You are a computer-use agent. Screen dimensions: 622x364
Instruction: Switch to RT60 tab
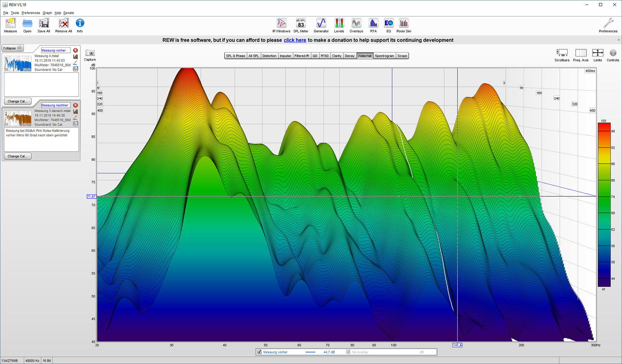[x=325, y=56]
